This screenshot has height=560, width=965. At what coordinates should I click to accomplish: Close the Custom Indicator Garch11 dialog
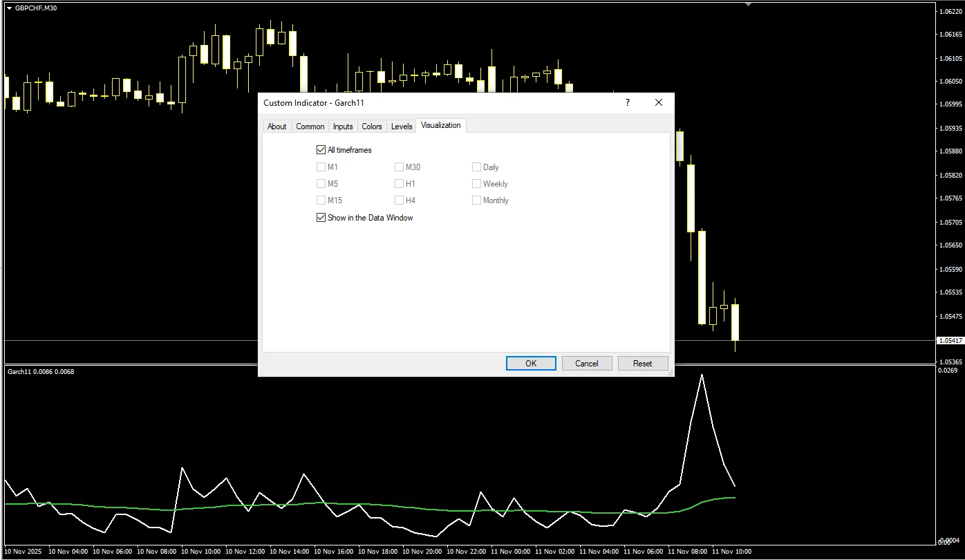[659, 102]
